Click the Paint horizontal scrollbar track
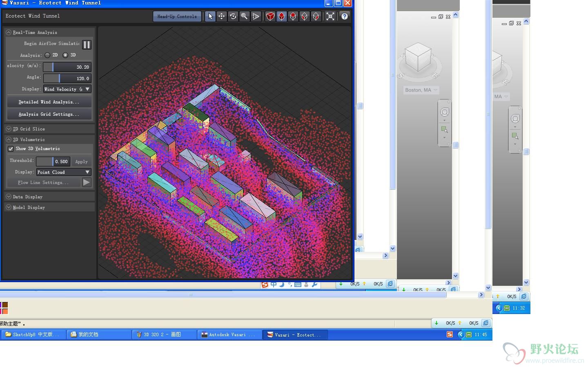The height and width of the screenshot is (368, 588). coord(223,295)
